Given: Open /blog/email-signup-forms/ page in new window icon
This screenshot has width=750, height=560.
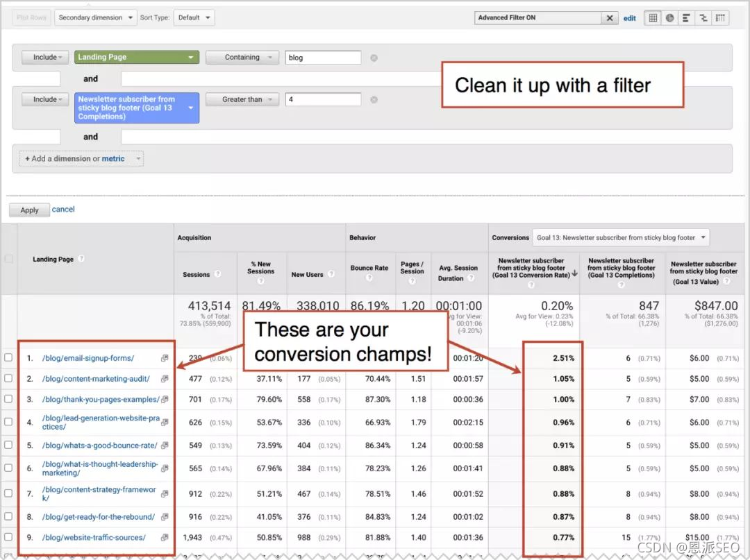Looking at the screenshot, I should click(165, 358).
